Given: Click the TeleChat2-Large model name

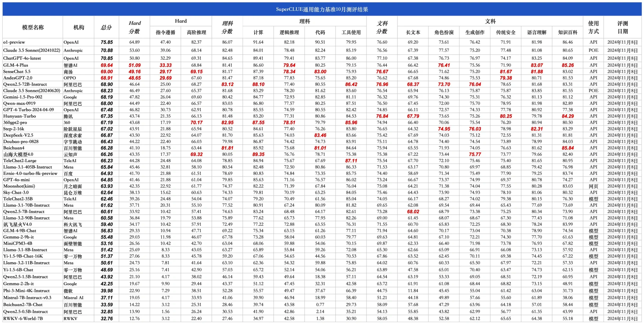Looking at the screenshot, I should pos(20,161).
